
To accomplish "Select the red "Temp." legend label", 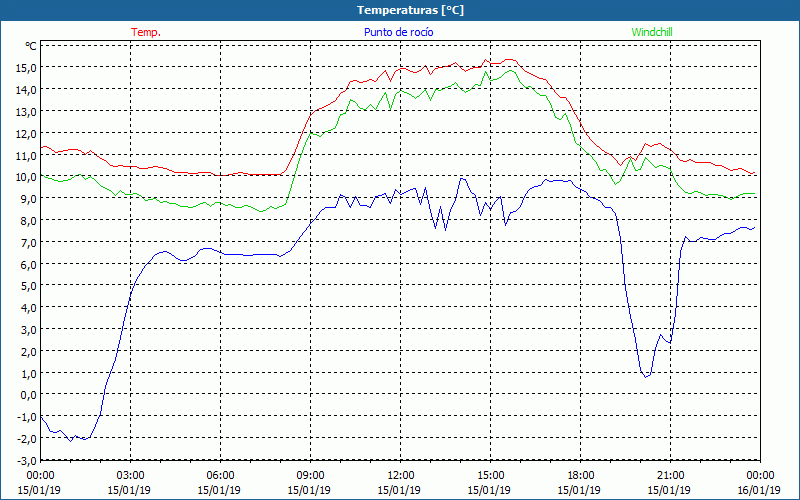I will (146, 32).
